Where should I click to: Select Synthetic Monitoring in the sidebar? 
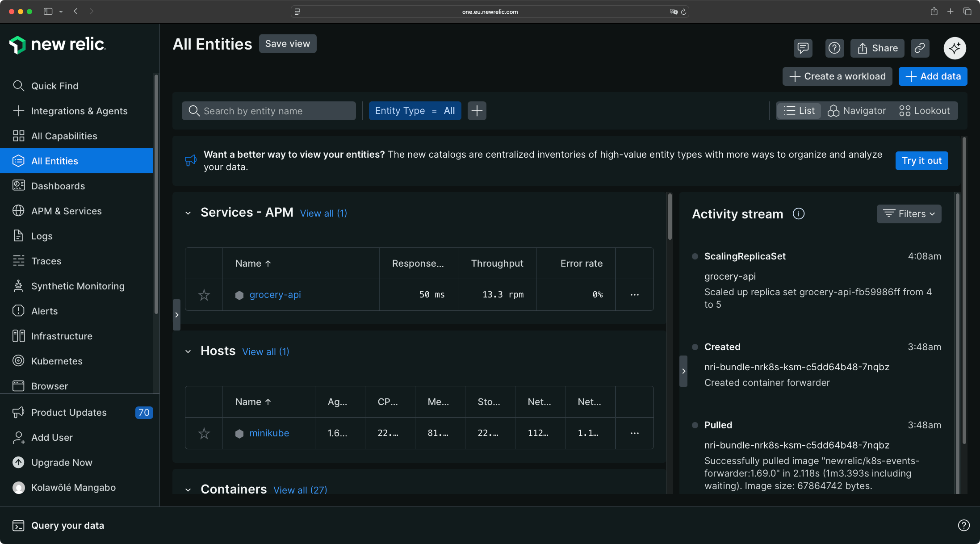78,286
